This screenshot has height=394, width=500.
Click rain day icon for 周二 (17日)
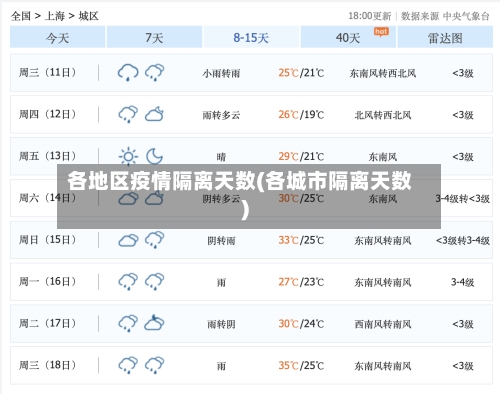(x=128, y=323)
